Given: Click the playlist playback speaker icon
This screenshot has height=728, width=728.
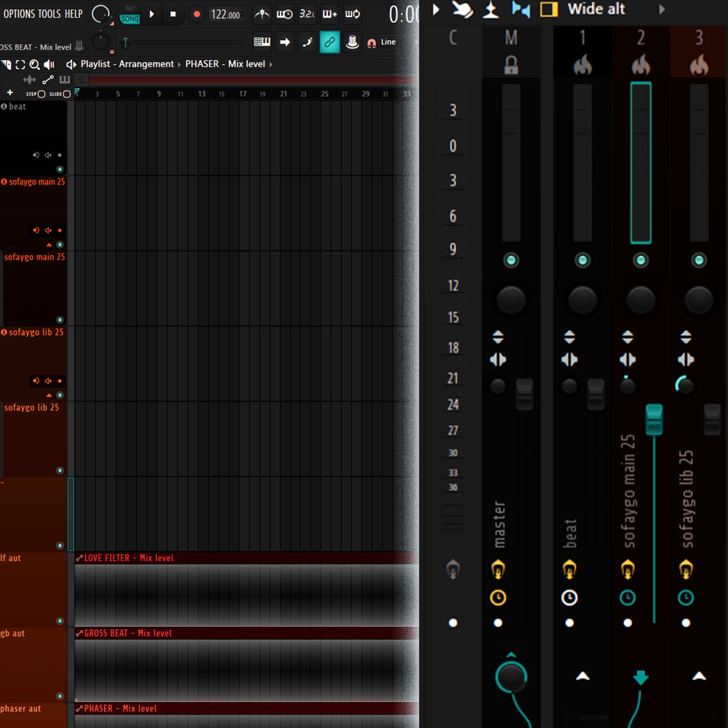Looking at the screenshot, I should (x=49, y=64).
